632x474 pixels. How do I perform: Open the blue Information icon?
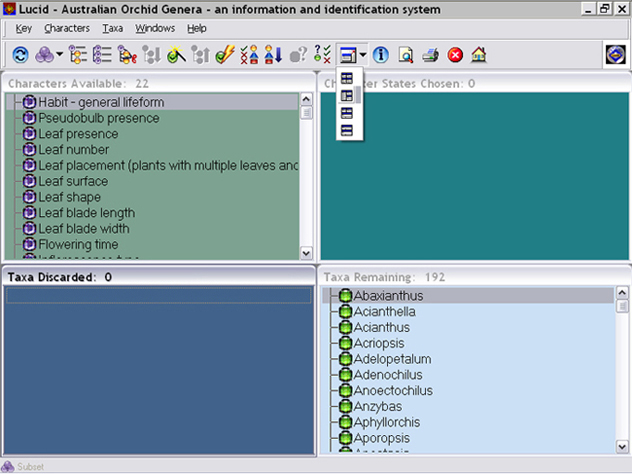[380, 55]
